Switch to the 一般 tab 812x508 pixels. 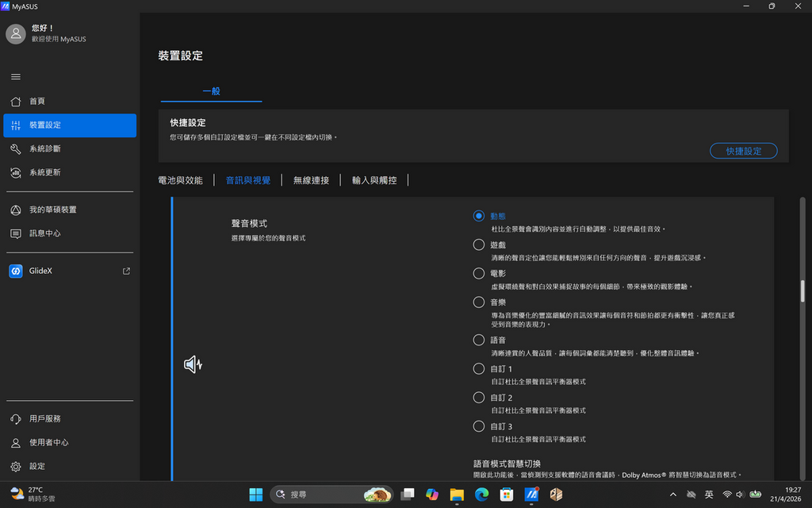point(211,91)
